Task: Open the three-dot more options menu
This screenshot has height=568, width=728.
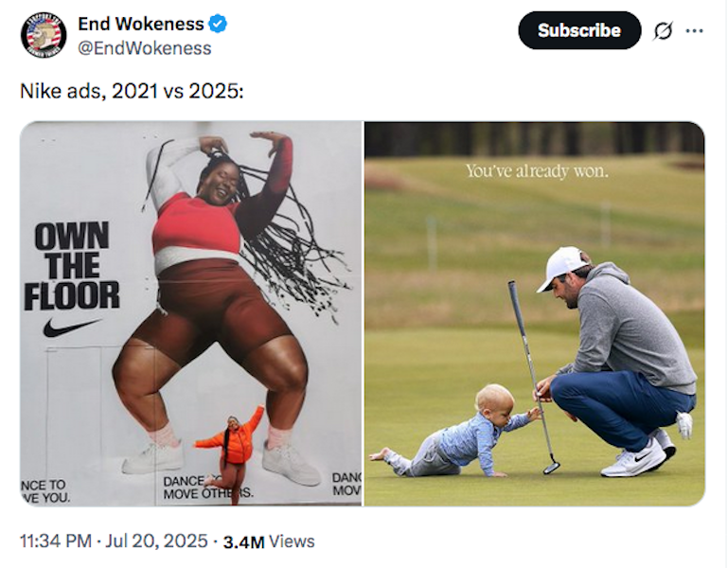Action: coord(694,31)
